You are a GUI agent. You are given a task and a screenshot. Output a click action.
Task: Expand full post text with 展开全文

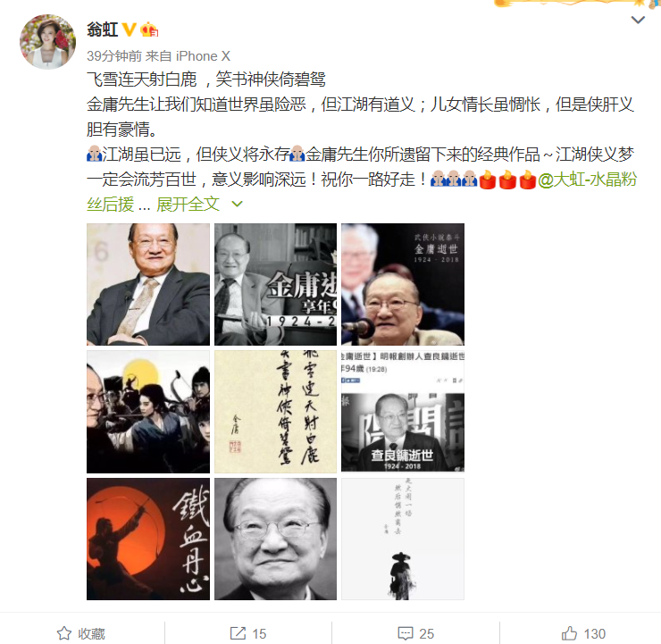(188, 205)
